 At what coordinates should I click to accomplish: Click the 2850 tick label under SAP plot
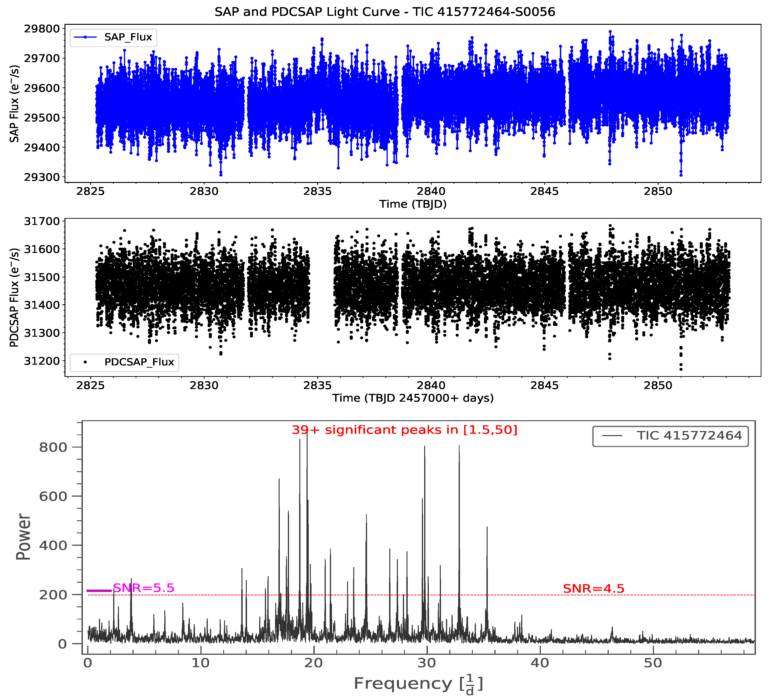click(658, 191)
